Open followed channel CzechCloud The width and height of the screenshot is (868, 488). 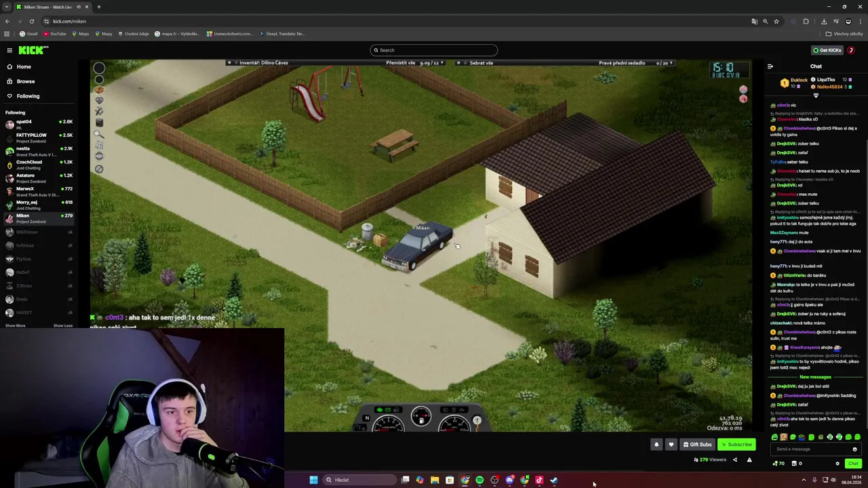(39, 165)
